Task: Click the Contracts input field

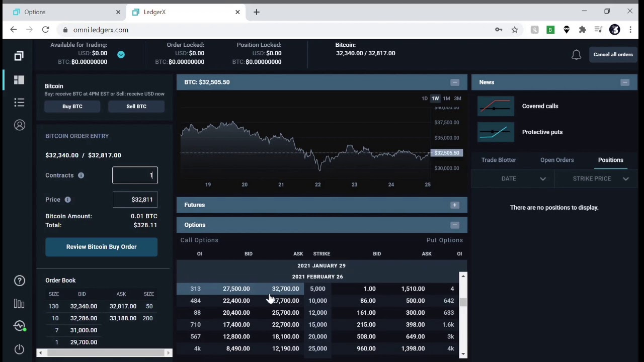Action: pos(135,175)
